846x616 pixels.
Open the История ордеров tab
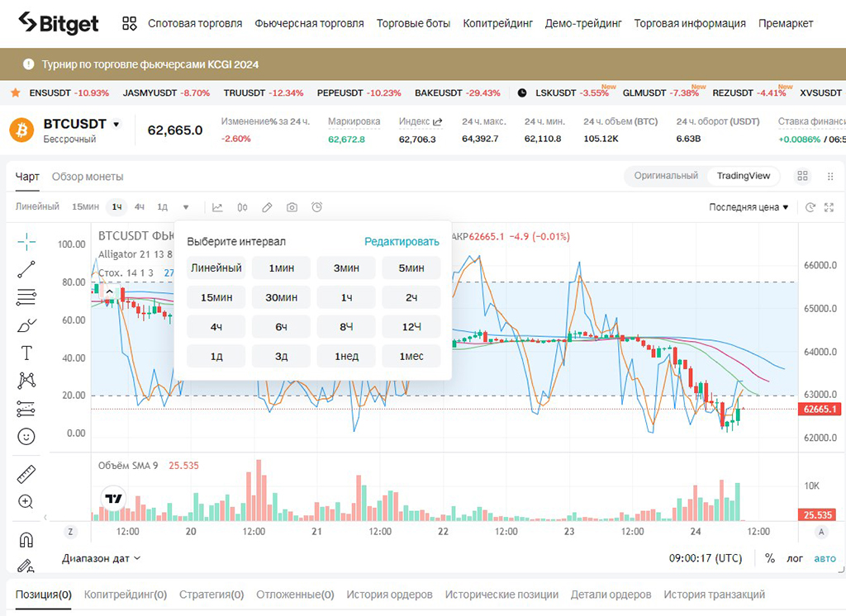click(x=389, y=595)
